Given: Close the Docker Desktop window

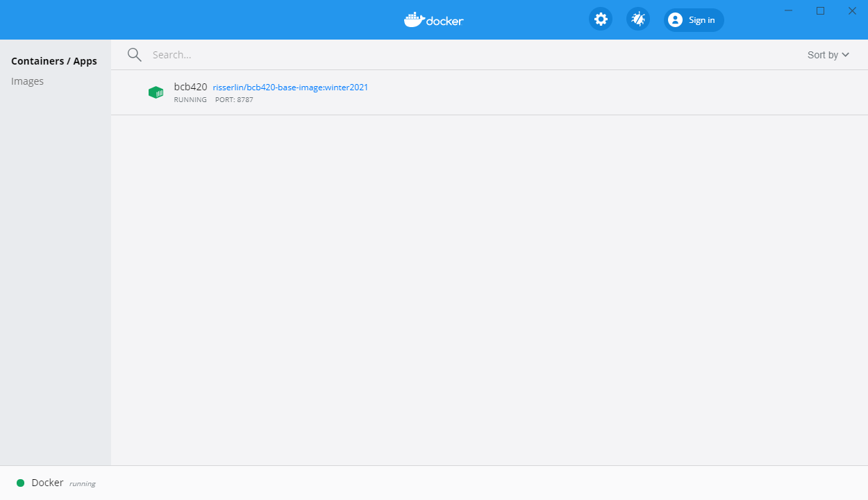Looking at the screenshot, I should click(852, 10).
